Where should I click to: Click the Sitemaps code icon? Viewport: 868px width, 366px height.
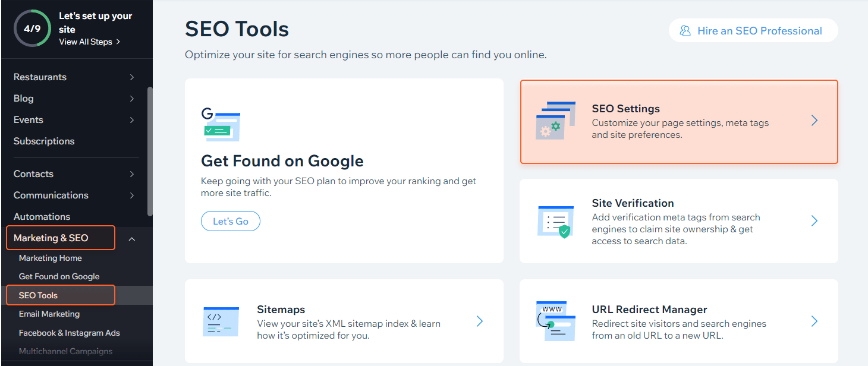[221, 322]
